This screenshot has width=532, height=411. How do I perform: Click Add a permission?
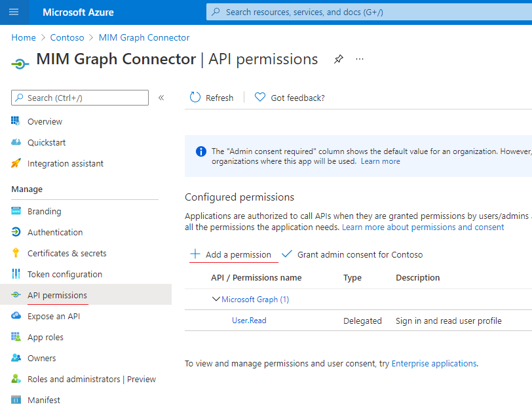pyautogui.click(x=238, y=254)
